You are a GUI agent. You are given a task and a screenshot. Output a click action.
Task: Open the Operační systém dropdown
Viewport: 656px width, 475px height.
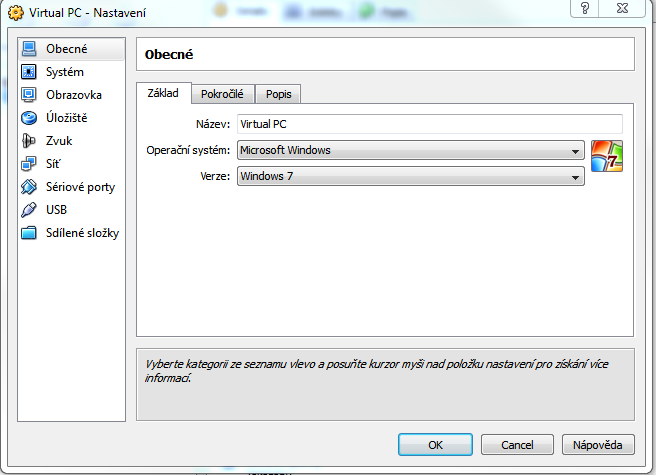point(410,150)
